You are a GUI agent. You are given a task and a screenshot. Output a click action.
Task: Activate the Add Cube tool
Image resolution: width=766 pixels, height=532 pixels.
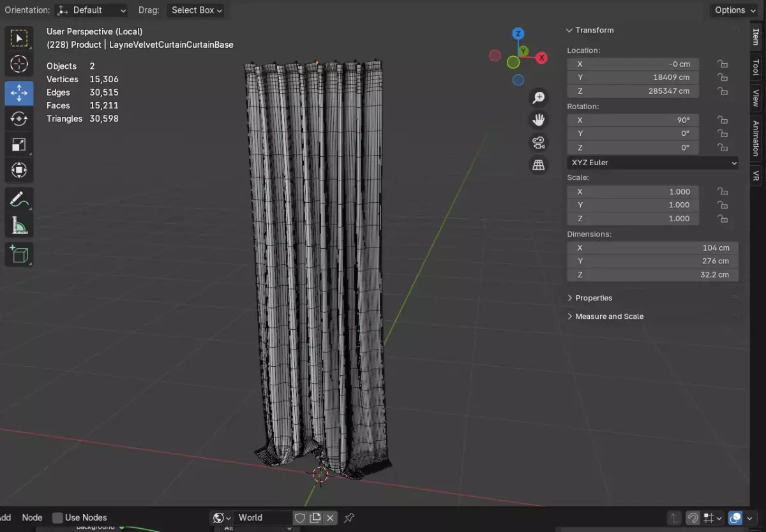click(19, 255)
